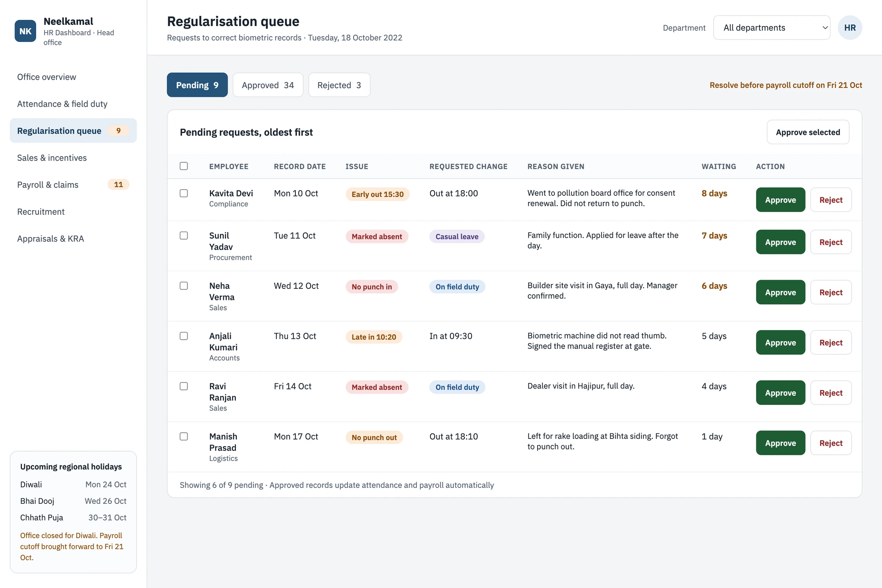Reject Ravi Ranjan's request
The image size is (882, 588).
(x=831, y=393)
